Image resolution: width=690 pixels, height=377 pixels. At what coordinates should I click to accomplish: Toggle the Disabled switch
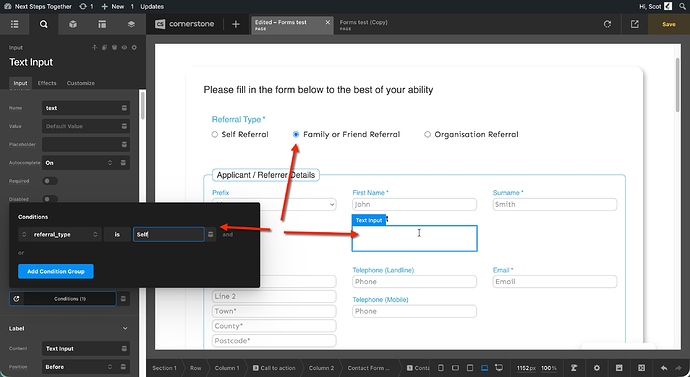tap(50, 199)
